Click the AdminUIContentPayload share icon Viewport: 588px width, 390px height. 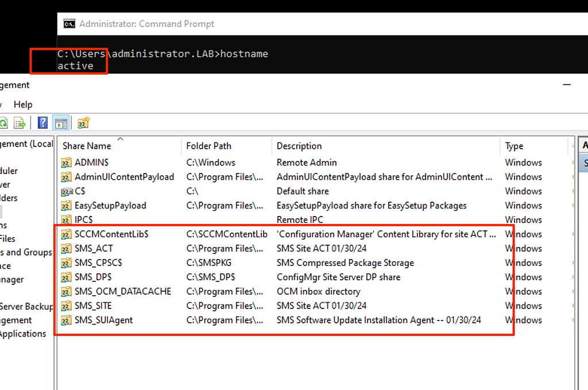tap(67, 177)
